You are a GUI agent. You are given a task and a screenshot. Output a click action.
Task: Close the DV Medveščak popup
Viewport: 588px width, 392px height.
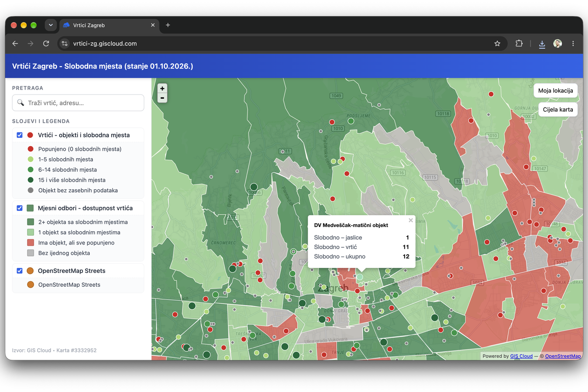[x=411, y=220]
